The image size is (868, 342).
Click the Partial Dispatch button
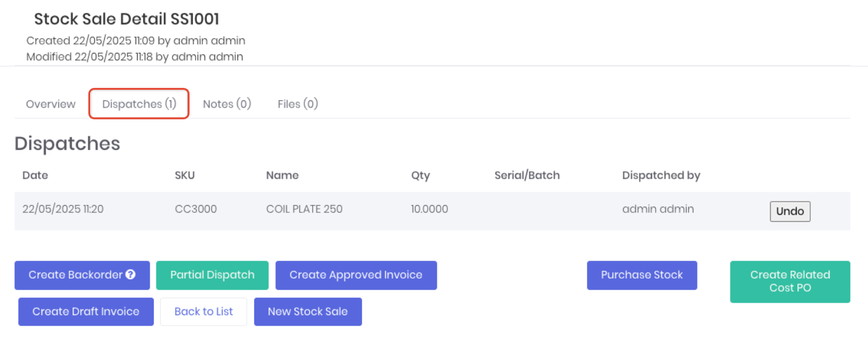tap(213, 275)
